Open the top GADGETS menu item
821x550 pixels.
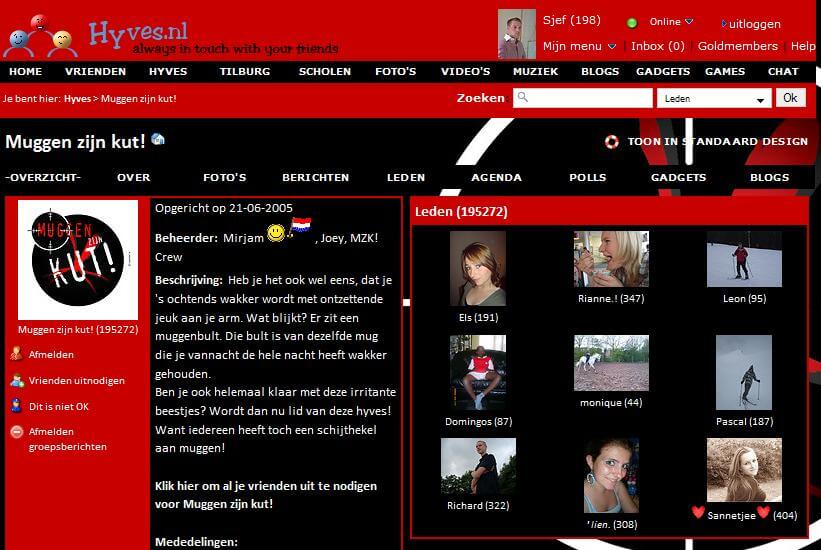(663, 71)
